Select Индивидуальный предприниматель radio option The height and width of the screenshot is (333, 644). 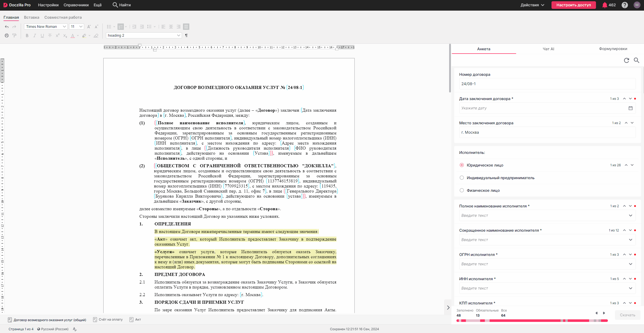(x=462, y=178)
